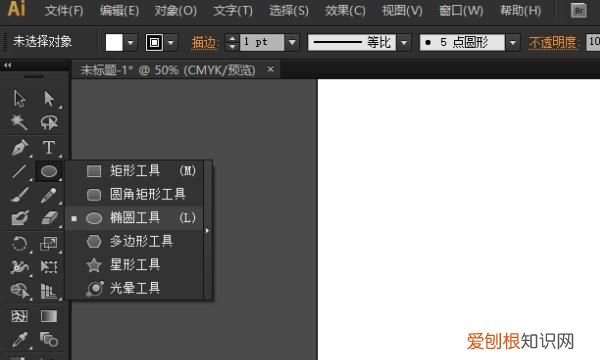Select the Rotate tool
This screenshot has width=600, height=360.
(x=19, y=244)
